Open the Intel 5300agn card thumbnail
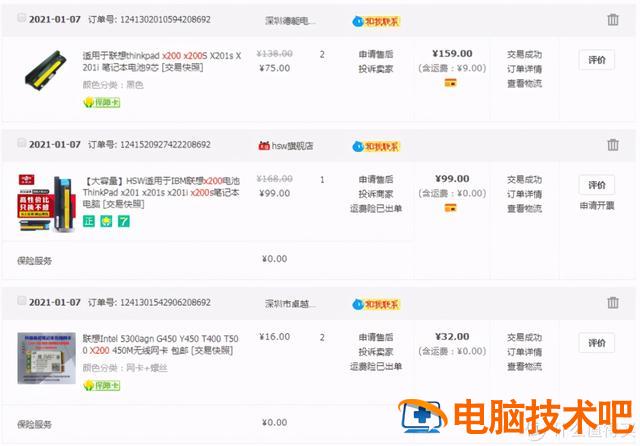This screenshot has width=640, height=446. pos(47,358)
